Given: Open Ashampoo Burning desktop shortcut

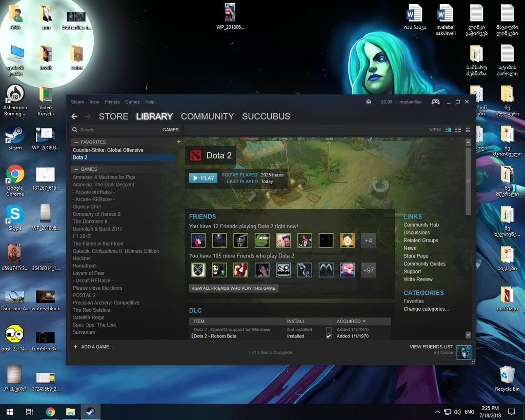Looking at the screenshot, I should [15, 100].
